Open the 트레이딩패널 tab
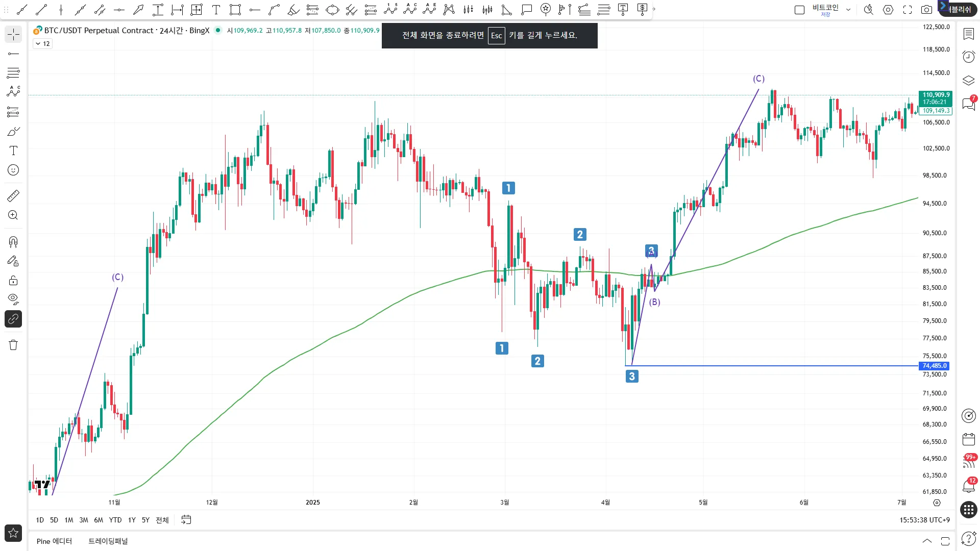The width and height of the screenshot is (980, 551). (x=108, y=541)
